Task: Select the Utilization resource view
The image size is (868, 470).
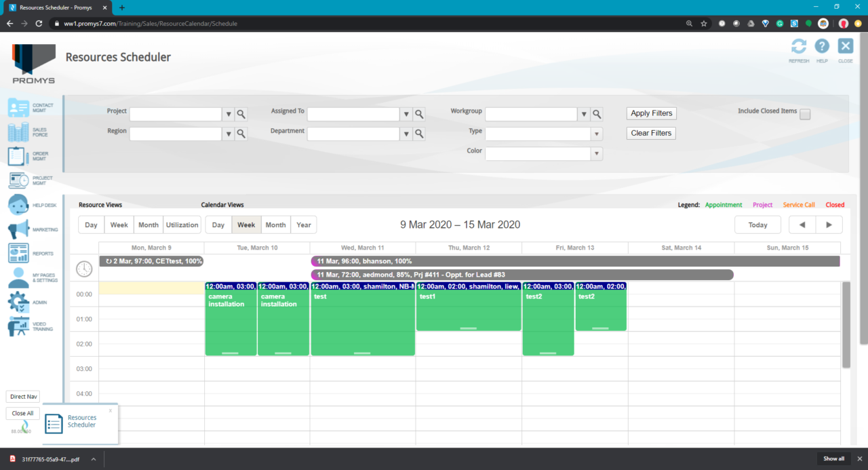Action: pos(182,225)
